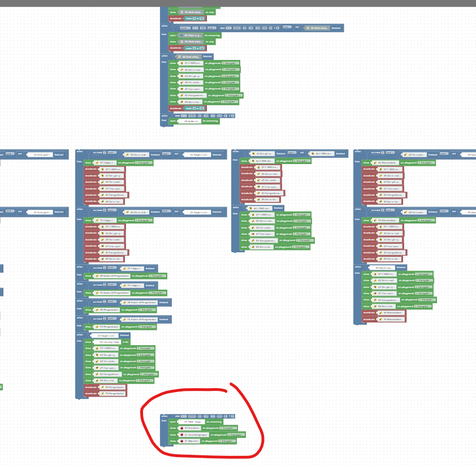Screen dimensions: 476x465
Task: Click key icon in show 73 I følger row
Action: [x=97, y=220]
